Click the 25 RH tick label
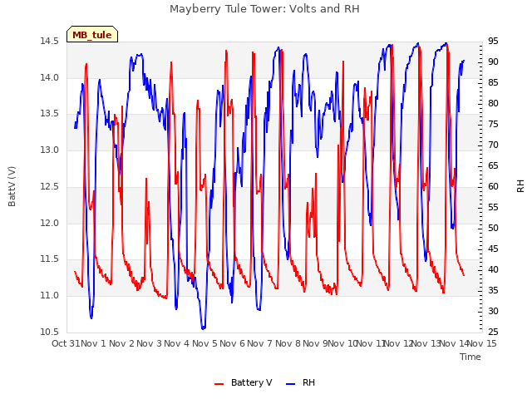The height and width of the screenshot is (399, 532). click(493, 332)
